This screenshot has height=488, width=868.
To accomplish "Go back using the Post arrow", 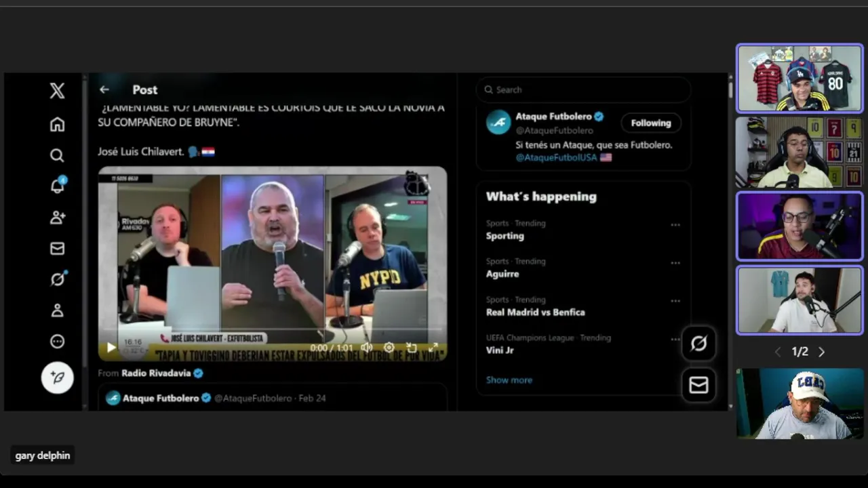I will pyautogui.click(x=104, y=89).
